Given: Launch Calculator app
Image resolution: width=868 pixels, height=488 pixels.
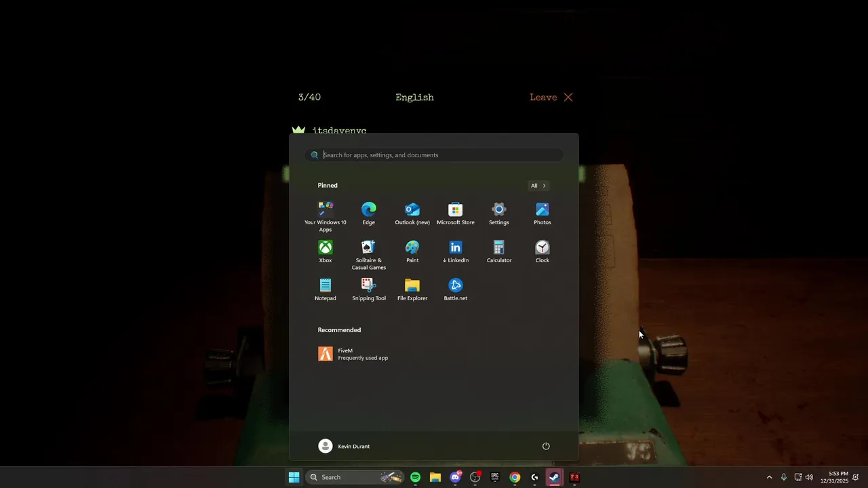Looking at the screenshot, I should pyautogui.click(x=499, y=251).
